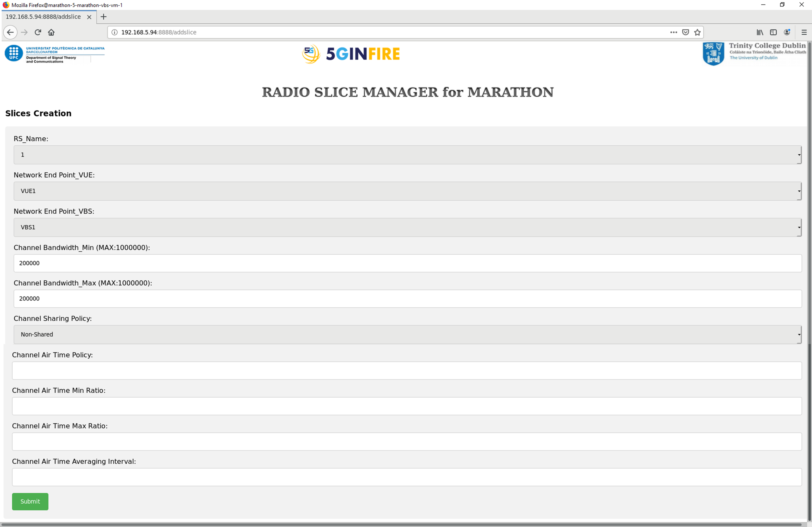Click the browser back arrow button
This screenshot has height=527, width=812.
(x=10, y=32)
